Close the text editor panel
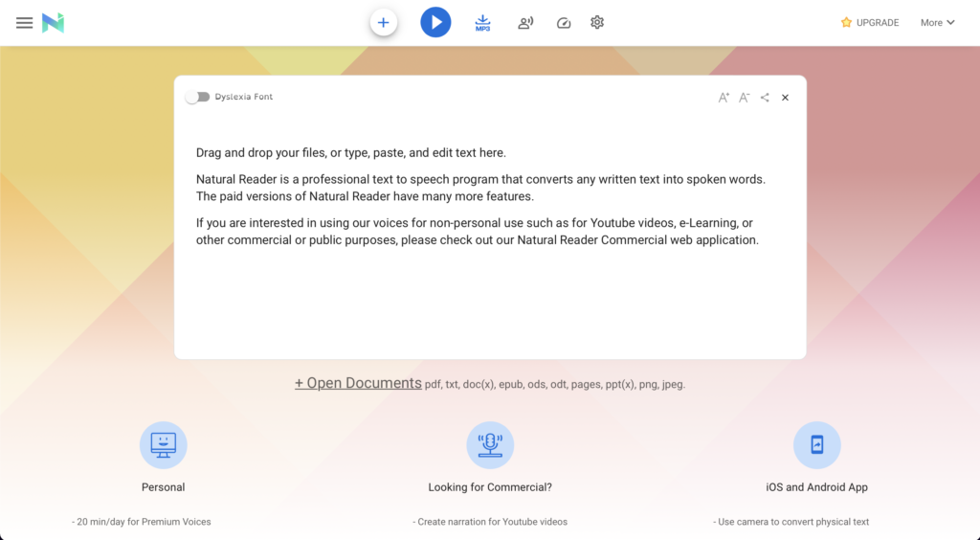 (785, 98)
